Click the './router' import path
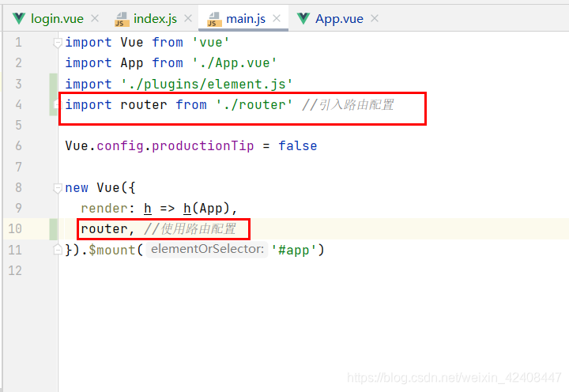This screenshot has height=392, width=569. pyautogui.click(x=254, y=105)
